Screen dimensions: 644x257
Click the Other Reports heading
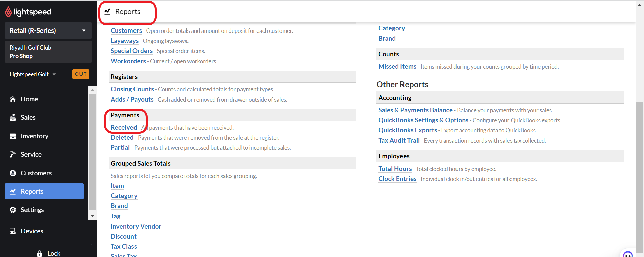pyautogui.click(x=402, y=84)
